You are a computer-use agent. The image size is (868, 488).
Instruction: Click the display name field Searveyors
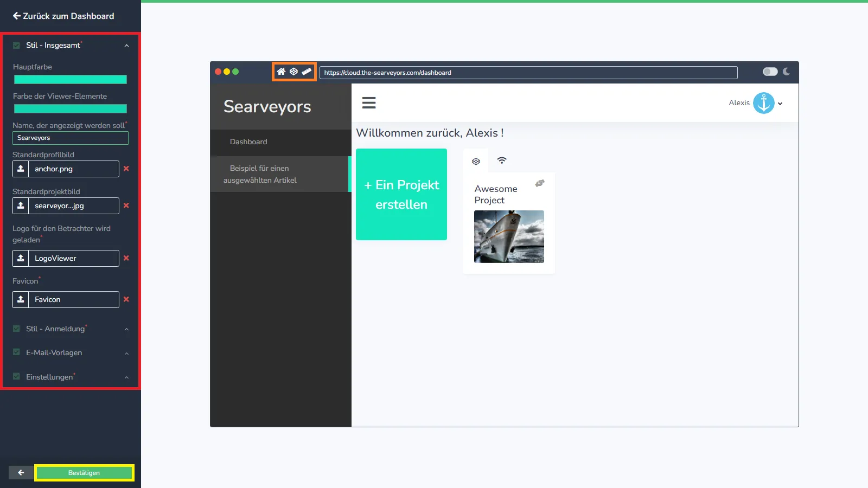(x=71, y=138)
